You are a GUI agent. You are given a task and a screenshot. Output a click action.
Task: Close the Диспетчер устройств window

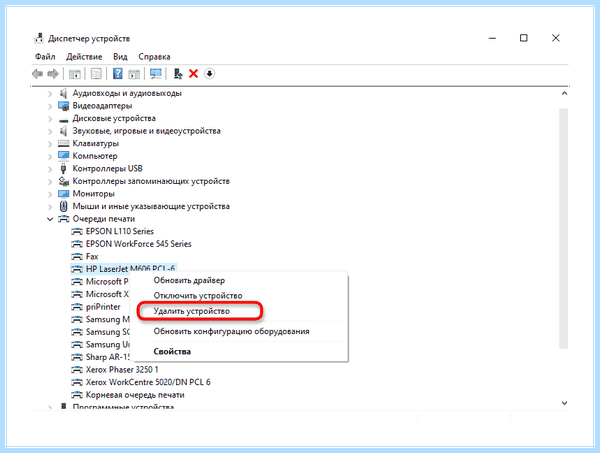556,38
